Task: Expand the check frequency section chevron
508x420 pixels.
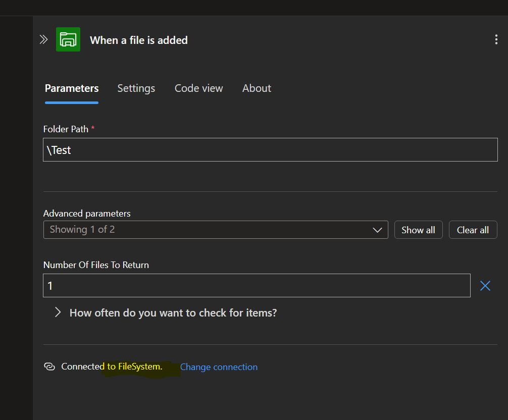Action: pos(58,312)
